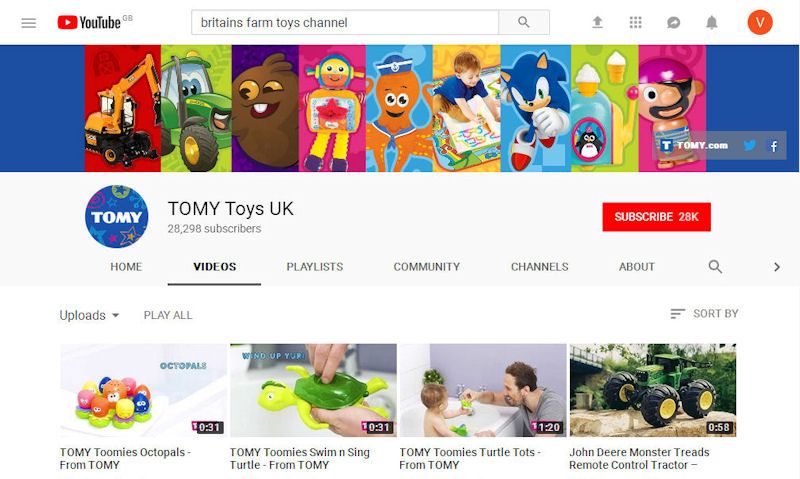Click the search magnifier button
The width and height of the screenshot is (800, 479).
pyautogui.click(x=523, y=22)
